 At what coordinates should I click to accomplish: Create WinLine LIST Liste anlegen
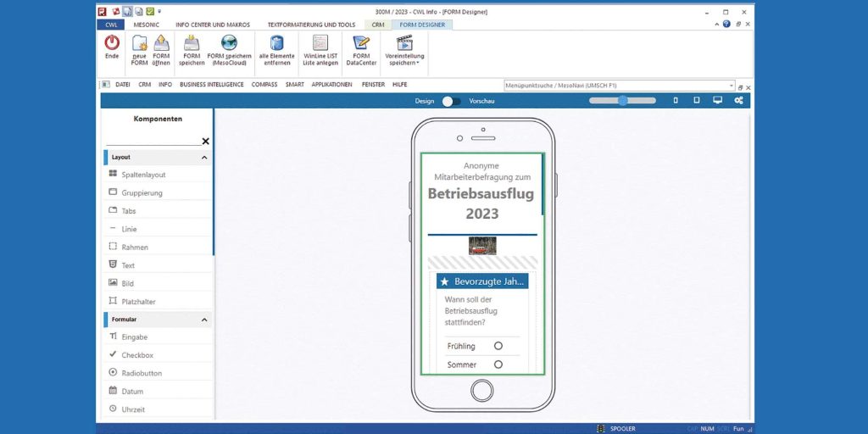click(x=320, y=42)
